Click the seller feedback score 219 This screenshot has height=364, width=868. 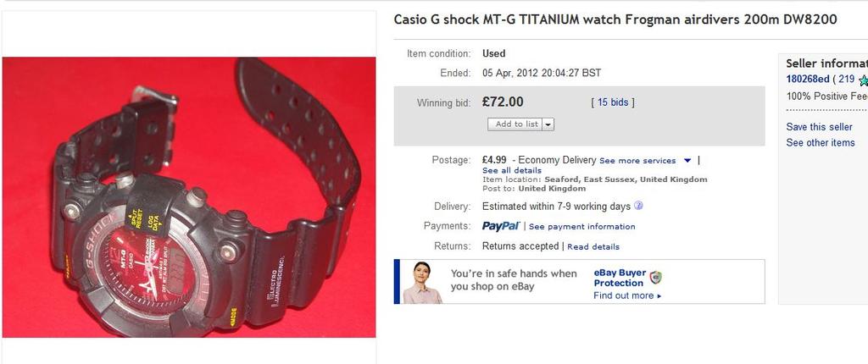[x=847, y=80]
